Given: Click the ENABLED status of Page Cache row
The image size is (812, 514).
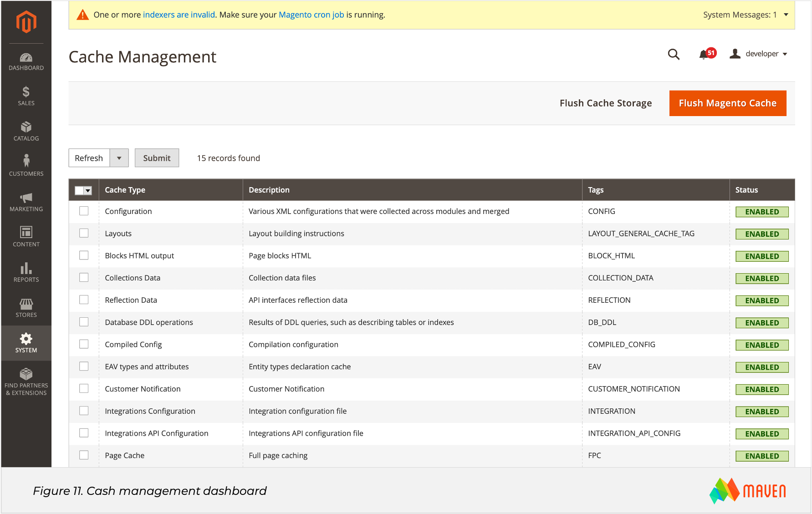Looking at the screenshot, I should (762, 456).
